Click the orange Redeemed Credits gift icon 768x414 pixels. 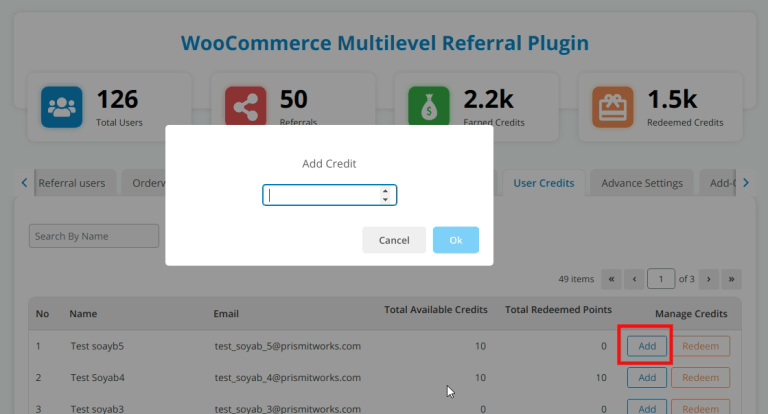(613, 107)
